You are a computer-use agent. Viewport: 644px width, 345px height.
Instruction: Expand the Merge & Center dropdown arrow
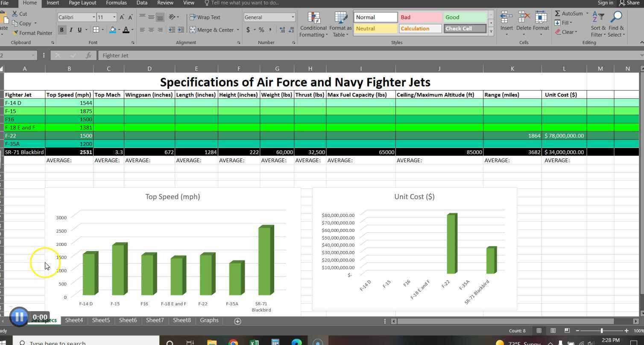tap(238, 30)
